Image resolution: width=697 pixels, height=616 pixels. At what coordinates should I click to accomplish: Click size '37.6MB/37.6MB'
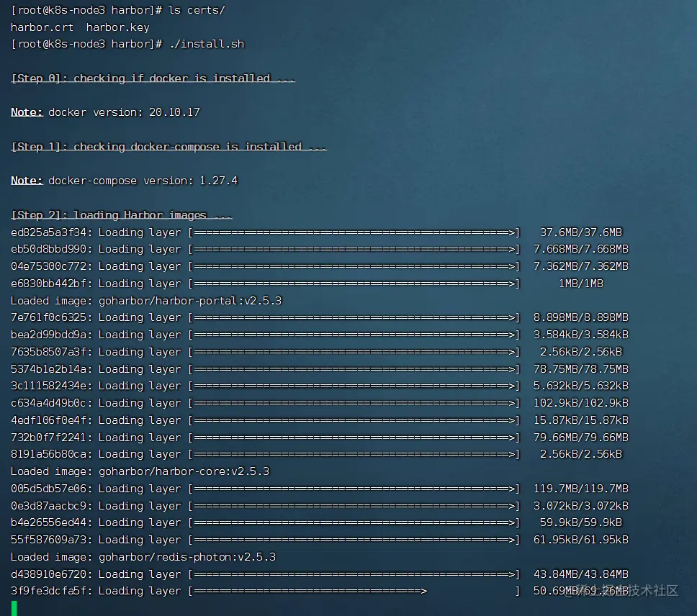(581, 232)
